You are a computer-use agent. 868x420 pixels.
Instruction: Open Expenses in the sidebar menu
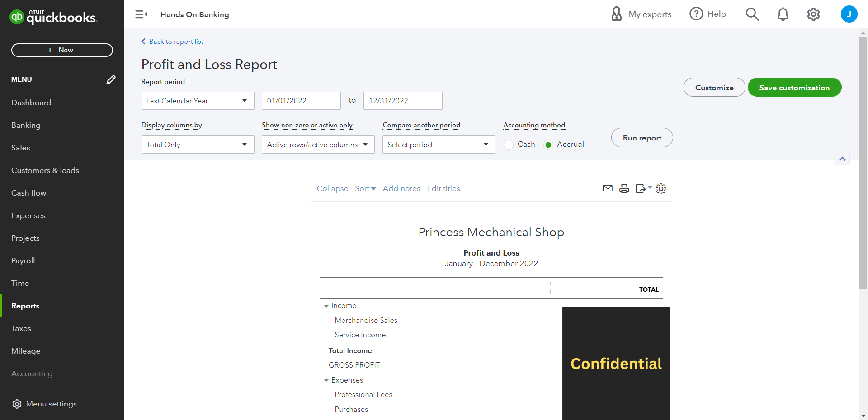pos(28,215)
